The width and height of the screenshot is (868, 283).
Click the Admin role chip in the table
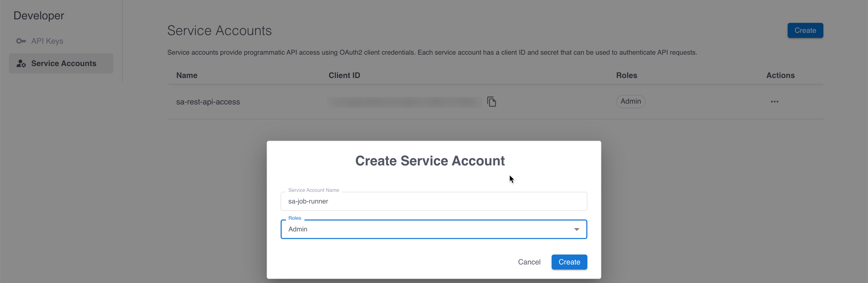pos(631,101)
